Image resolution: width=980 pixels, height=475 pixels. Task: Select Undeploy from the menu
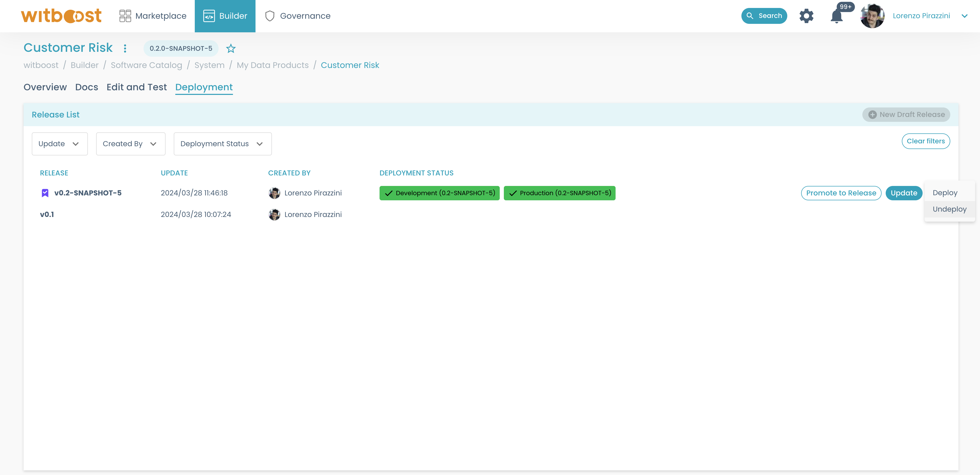click(949, 209)
